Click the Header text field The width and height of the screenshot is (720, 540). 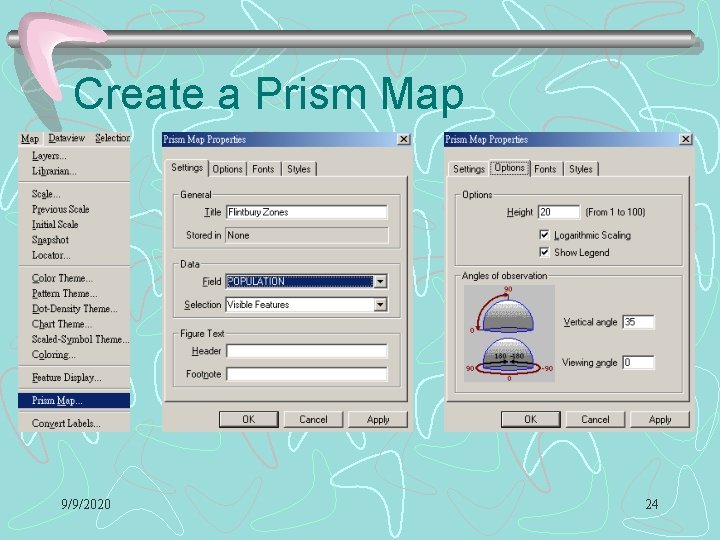pyautogui.click(x=307, y=351)
